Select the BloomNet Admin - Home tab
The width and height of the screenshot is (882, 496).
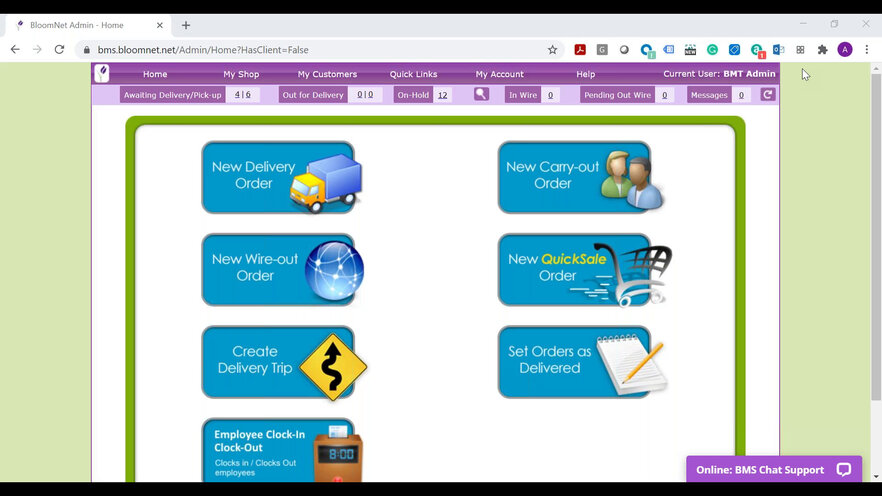[88, 25]
